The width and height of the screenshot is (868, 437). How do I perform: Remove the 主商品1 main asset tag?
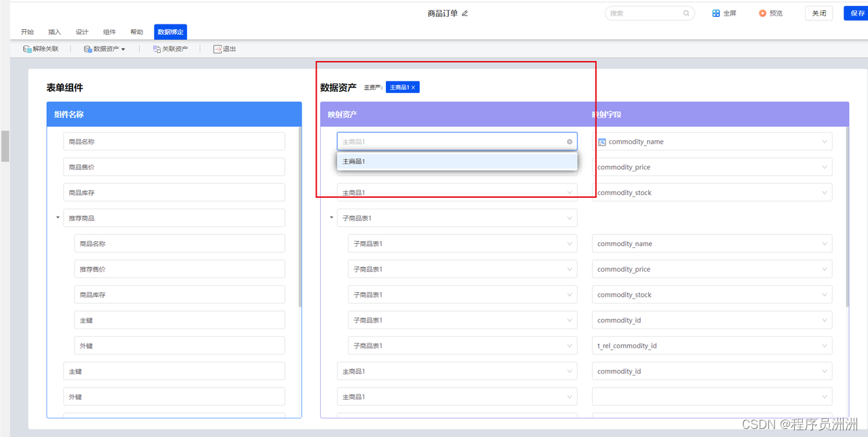[414, 87]
